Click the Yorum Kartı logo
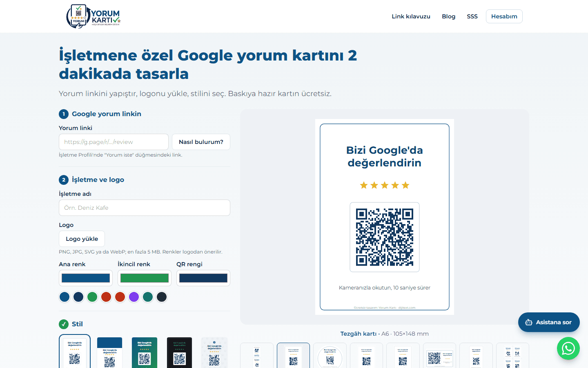The width and height of the screenshot is (588, 368). tap(94, 16)
